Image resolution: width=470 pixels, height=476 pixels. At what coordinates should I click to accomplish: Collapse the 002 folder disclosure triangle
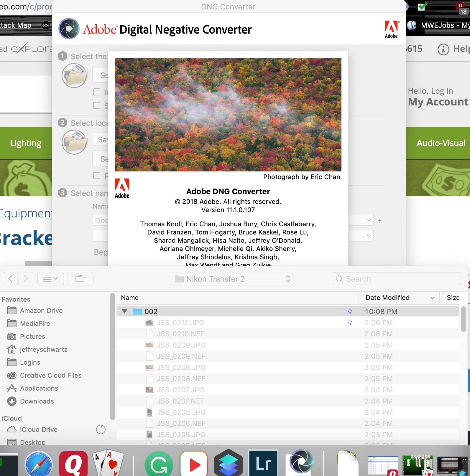124,311
